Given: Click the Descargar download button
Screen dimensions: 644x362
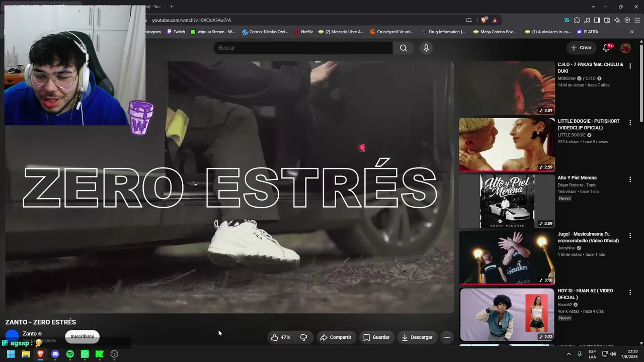Looking at the screenshot, I should pyautogui.click(x=417, y=337).
